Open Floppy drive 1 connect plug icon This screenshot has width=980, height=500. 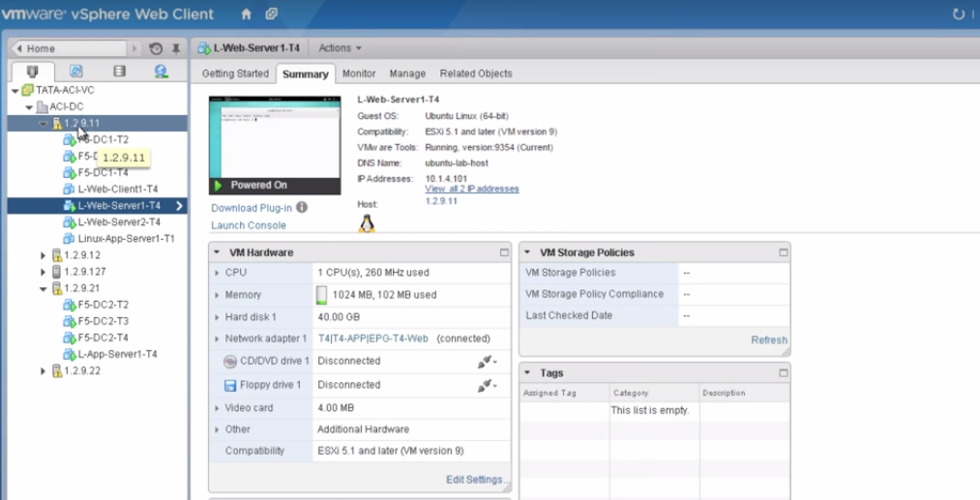[x=487, y=385]
